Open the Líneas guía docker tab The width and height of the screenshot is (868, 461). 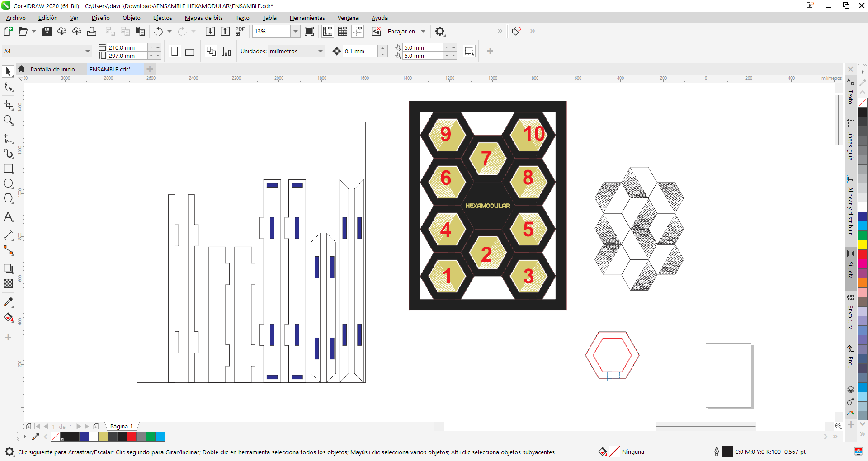(850, 140)
